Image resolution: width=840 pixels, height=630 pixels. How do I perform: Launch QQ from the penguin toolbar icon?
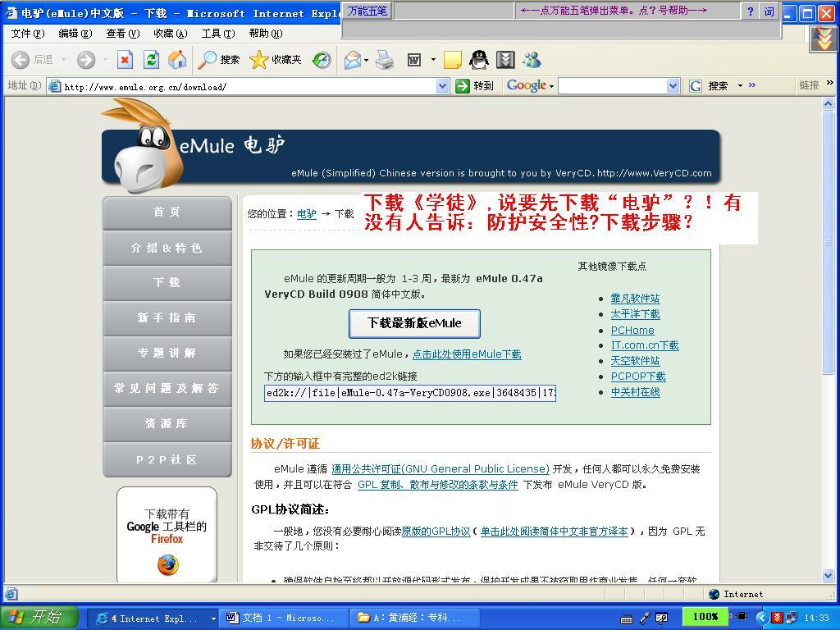[479, 59]
